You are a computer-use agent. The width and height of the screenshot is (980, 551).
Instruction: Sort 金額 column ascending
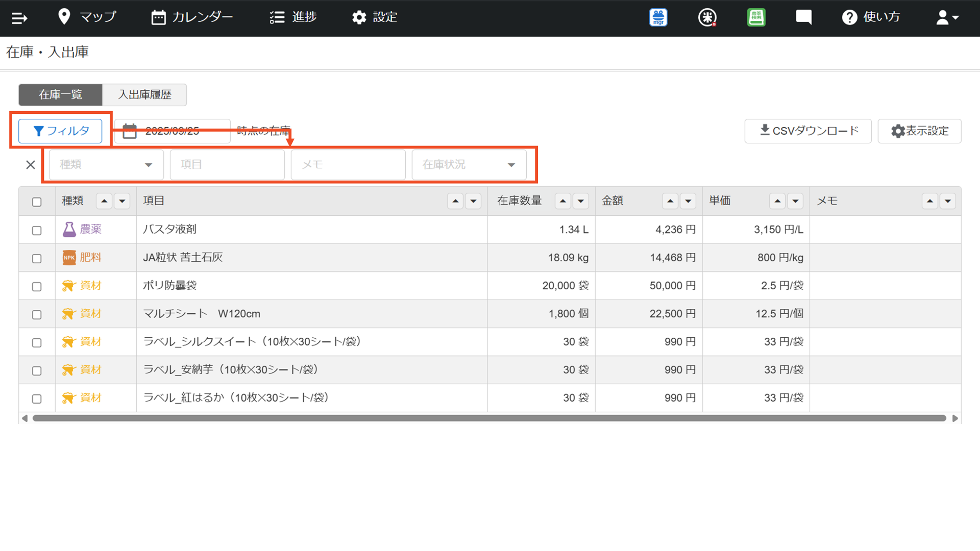[670, 201]
